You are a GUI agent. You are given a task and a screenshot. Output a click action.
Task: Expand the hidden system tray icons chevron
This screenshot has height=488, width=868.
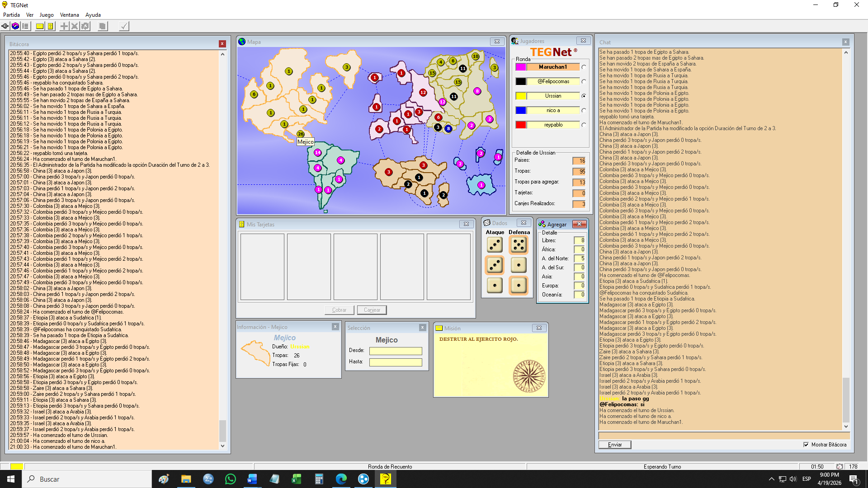click(x=771, y=479)
